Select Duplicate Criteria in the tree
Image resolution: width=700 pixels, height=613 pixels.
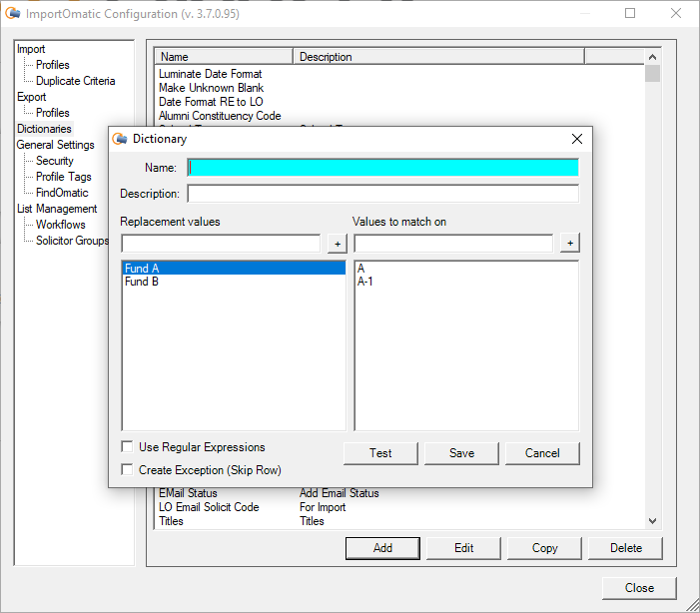[76, 81]
